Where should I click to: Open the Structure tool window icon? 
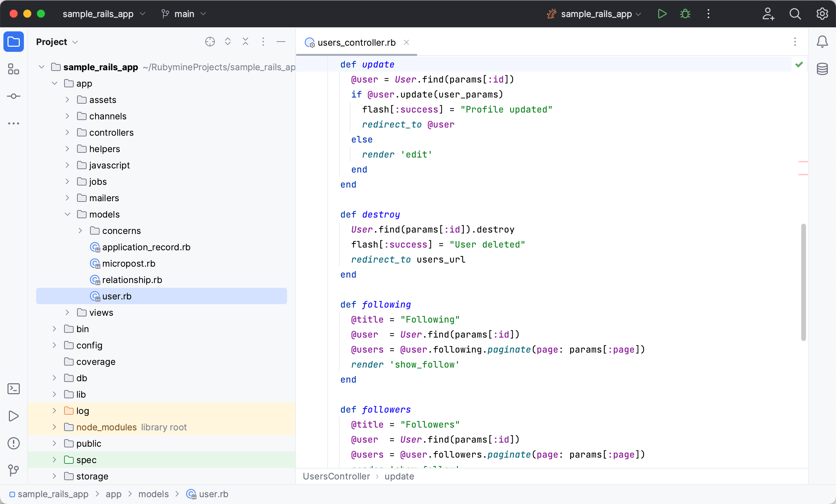coord(14,69)
